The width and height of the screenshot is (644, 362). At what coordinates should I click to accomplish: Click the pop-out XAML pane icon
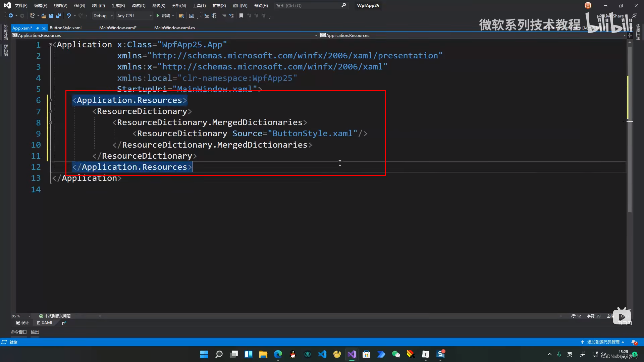(64, 323)
